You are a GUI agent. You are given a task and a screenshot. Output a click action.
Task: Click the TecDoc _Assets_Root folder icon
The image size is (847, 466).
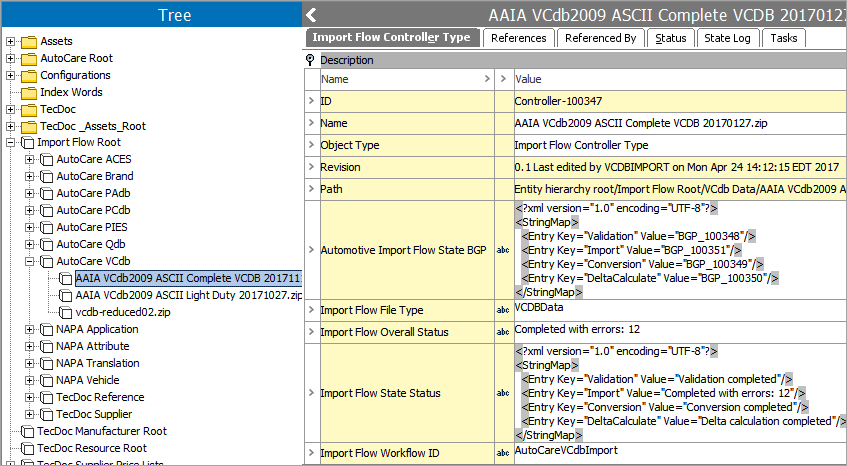tap(29, 126)
